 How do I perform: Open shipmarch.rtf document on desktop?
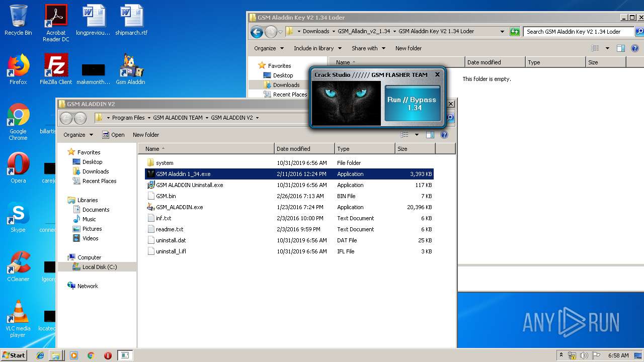(x=131, y=21)
